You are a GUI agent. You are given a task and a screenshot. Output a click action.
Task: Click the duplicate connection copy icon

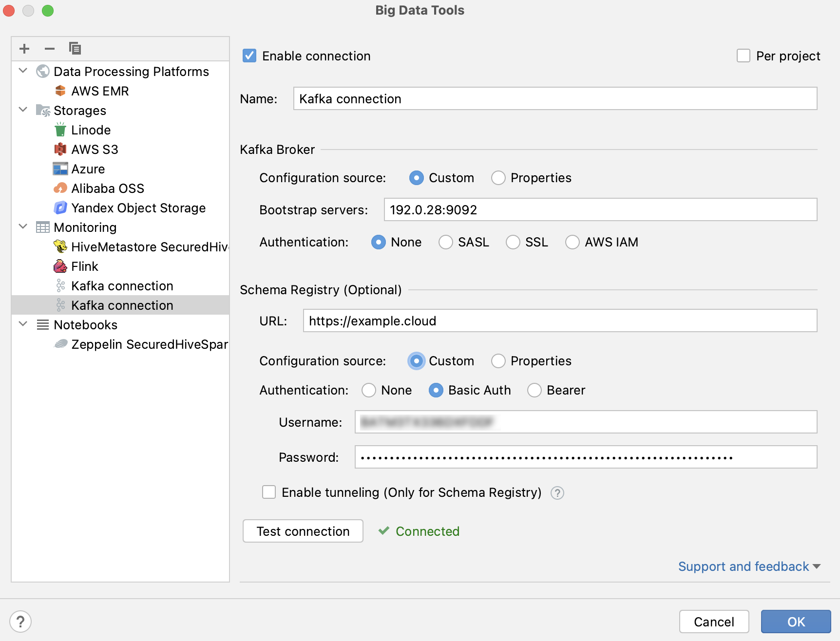[75, 49]
